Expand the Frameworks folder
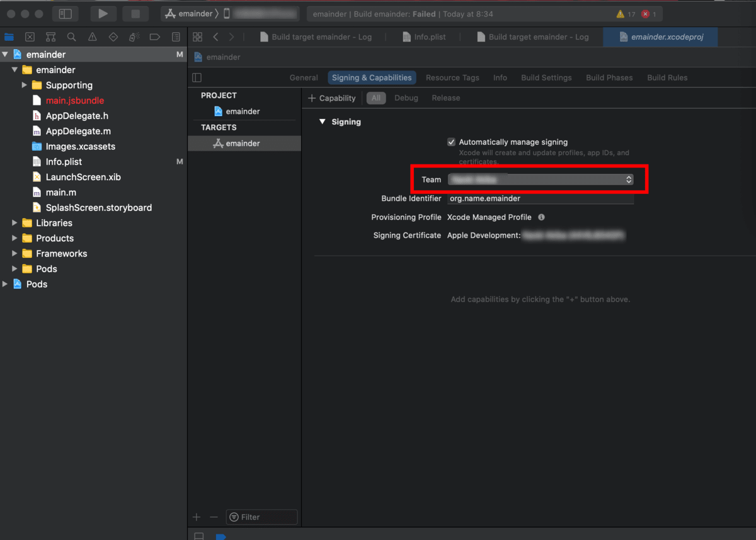 [x=15, y=253]
